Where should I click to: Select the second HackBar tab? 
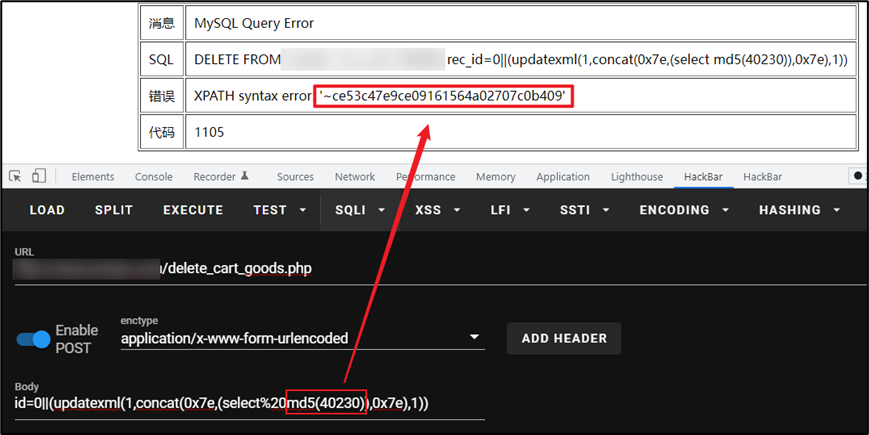tap(763, 177)
